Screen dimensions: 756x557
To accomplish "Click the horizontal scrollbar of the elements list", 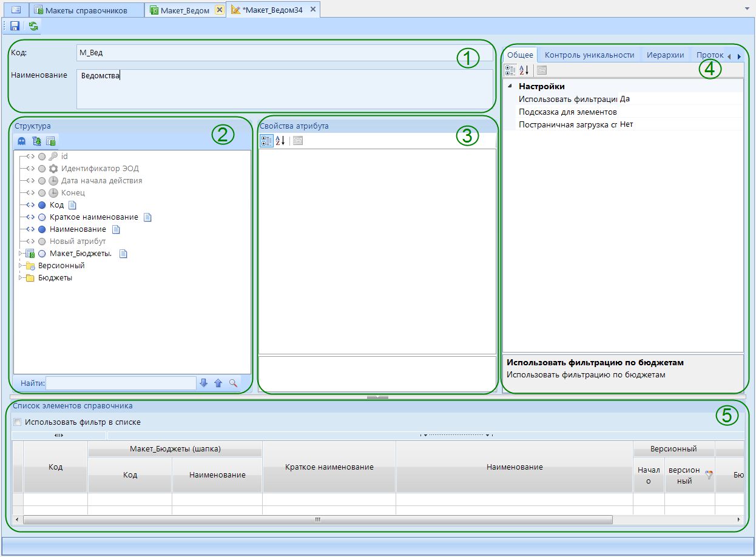I will pos(317,519).
